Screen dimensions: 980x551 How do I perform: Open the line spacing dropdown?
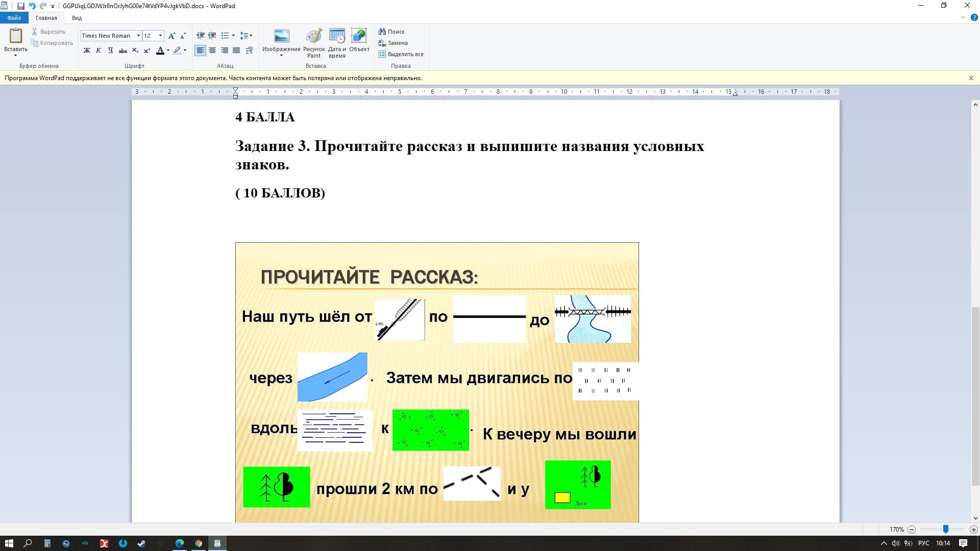click(x=247, y=36)
